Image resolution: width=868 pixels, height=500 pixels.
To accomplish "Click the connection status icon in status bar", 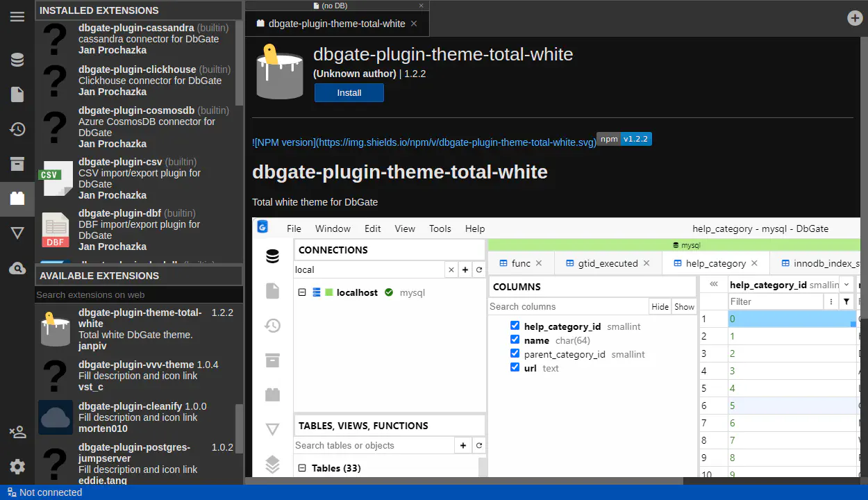I will click(10, 492).
